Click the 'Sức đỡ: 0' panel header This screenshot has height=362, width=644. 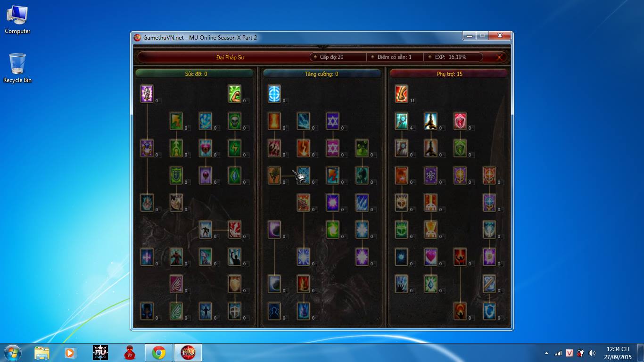[x=195, y=74]
